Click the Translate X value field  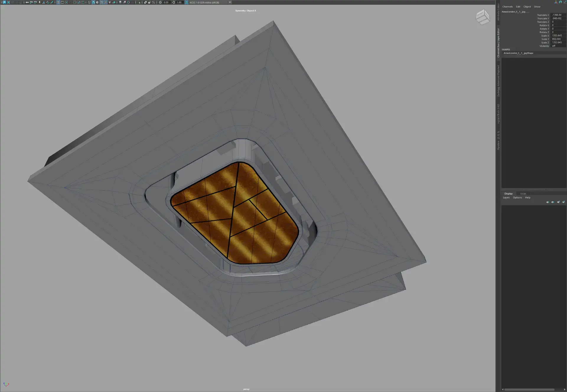[x=558, y=15]
